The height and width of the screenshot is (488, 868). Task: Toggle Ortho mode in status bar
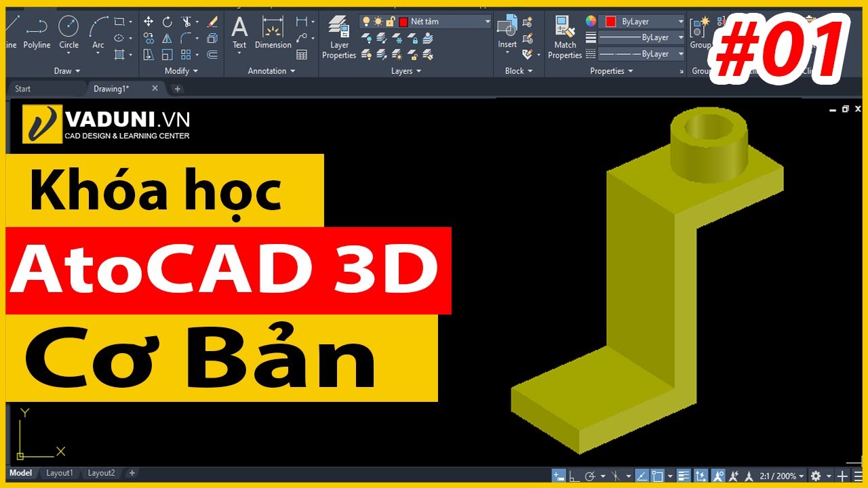pyautogui.click(x=574, y=476)
